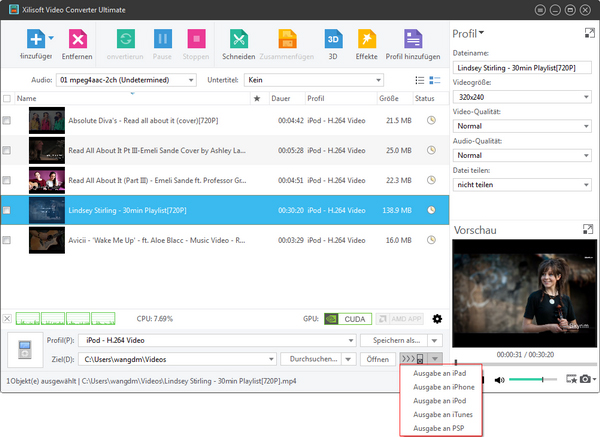600x437 pixels.
Task: Open settings gear next to AMD APP
Action: pyautogui.click(x=437, y=319)
